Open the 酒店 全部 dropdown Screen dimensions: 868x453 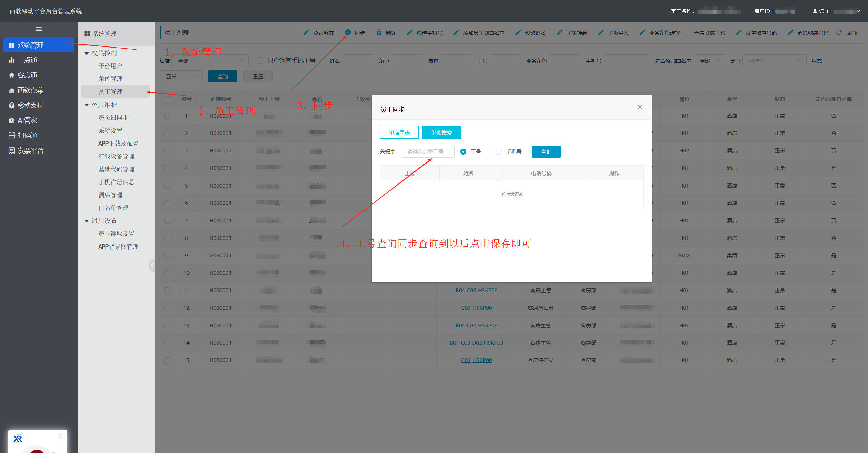pyautogui.click(x=210, y=61)
